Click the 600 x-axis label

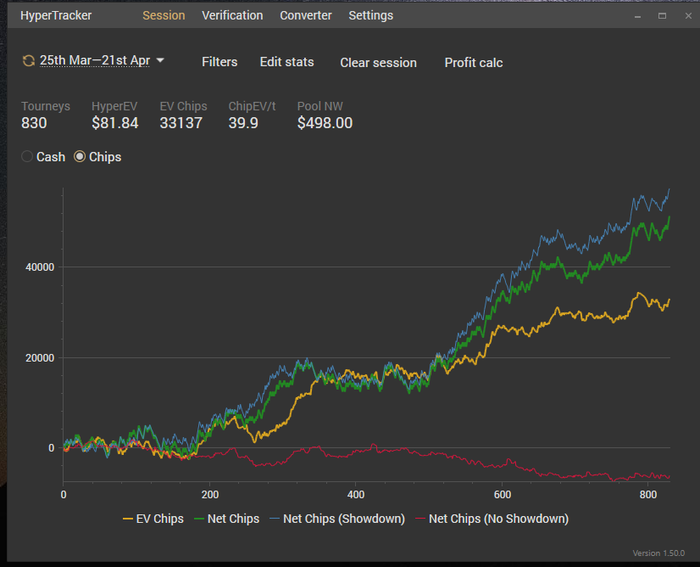click(502, 495)
